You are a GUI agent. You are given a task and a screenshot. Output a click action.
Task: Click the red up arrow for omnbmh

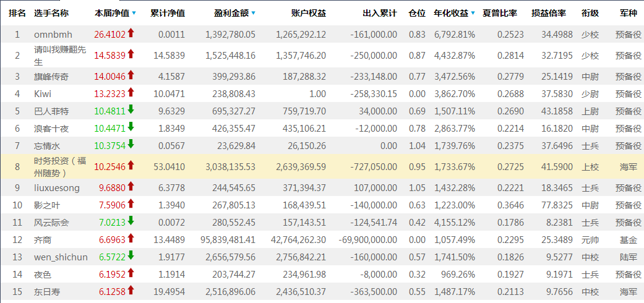coord(131,33)
